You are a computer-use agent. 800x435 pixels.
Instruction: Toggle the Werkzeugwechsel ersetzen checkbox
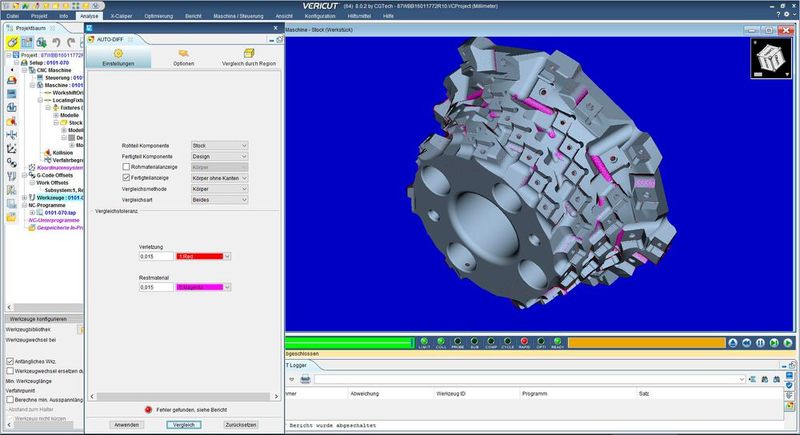[10, 371]
